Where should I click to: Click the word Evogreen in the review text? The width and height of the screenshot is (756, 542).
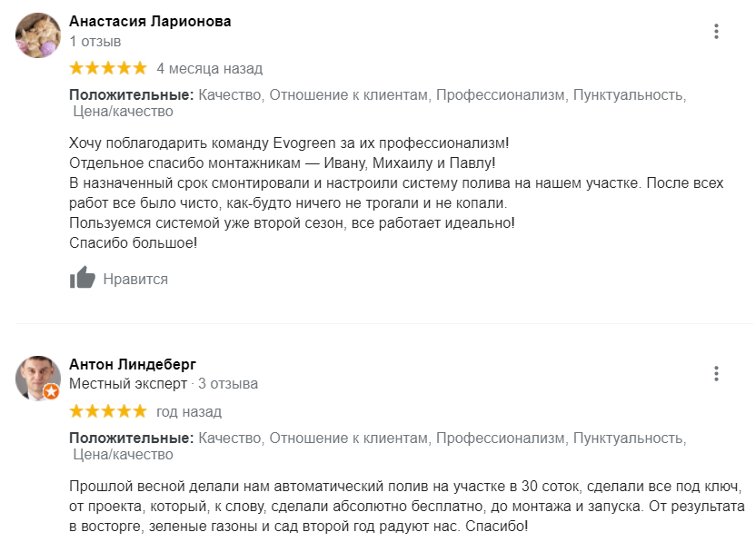pyautogui.click(x=304, y=143)
